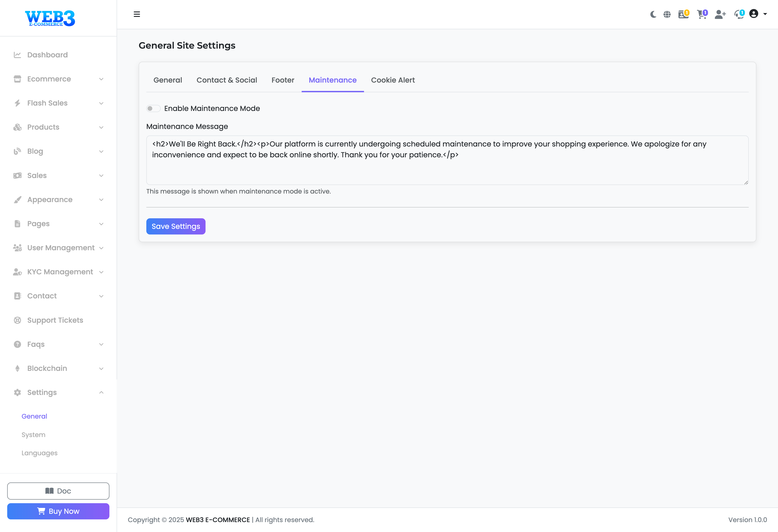Click the Save Settings button
The width and height of the screenshot is (778, 532).
click(176, 227)
